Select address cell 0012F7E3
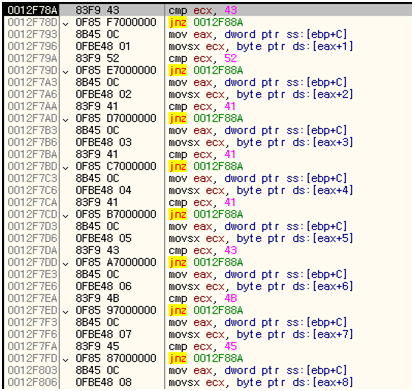This screenshot has width=414, height=391. point(32,274)
